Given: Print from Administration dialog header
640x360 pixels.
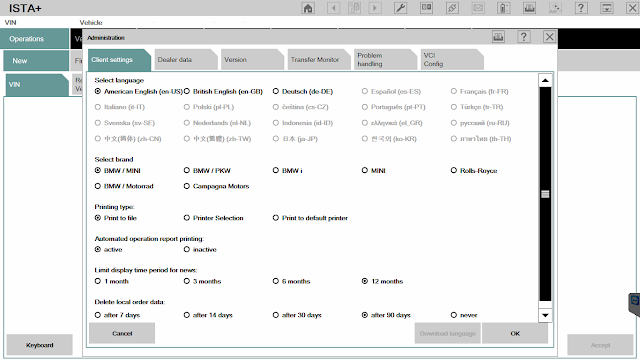Looking at the screenshot, I should click(x=498, y=37).
